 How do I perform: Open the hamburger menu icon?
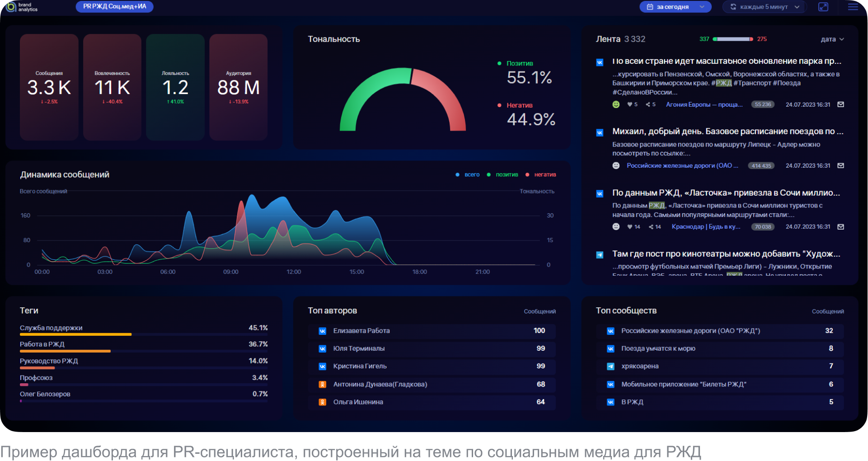coord(853,7)
